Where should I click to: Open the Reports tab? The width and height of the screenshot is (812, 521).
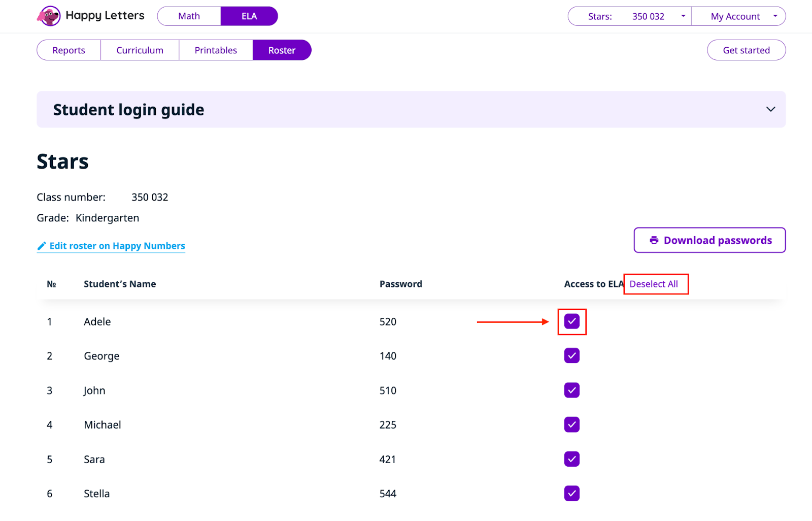(x=69, y=50)
